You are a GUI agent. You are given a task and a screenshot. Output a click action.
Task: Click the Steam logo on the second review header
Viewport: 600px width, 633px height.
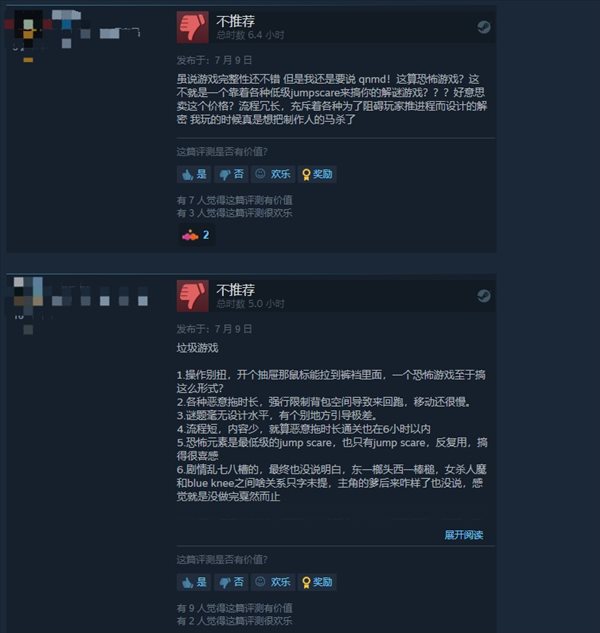pos(484,296)
